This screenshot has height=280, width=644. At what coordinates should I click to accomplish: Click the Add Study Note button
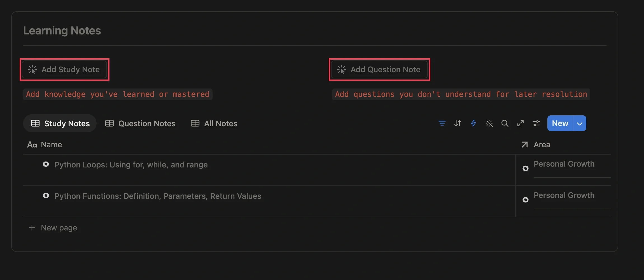pos(65,69)
